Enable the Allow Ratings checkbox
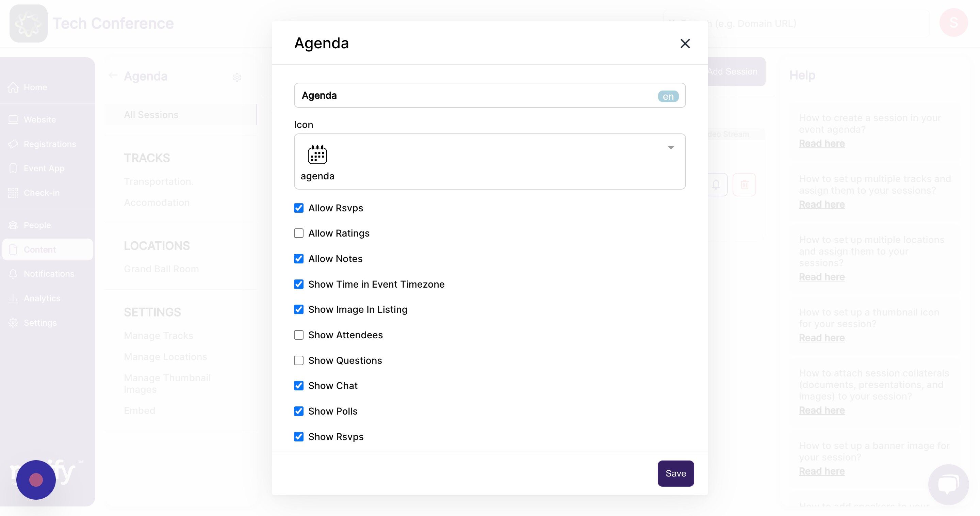980x516 pixels. point(299,233)
